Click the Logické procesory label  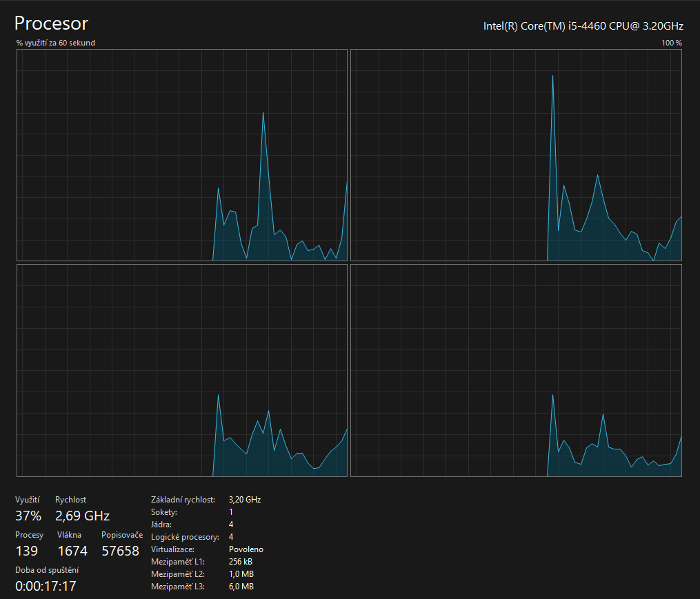tap(185, 537)
